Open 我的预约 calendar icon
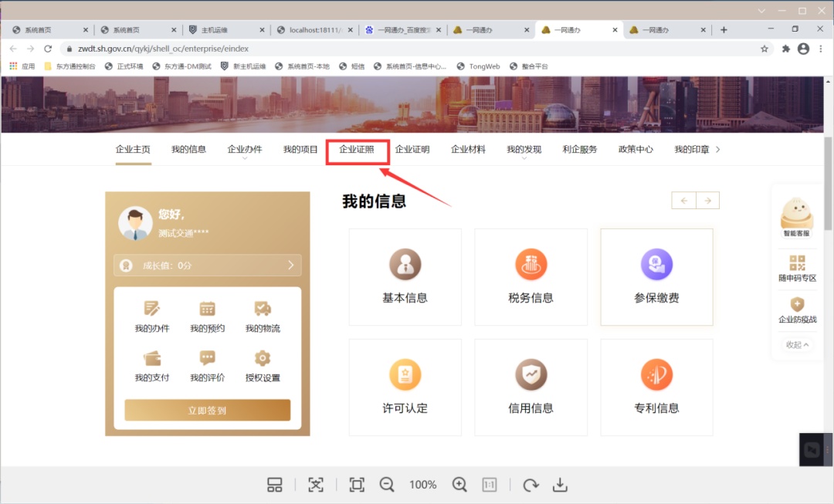834x504 pixels. tap(207, 309)
